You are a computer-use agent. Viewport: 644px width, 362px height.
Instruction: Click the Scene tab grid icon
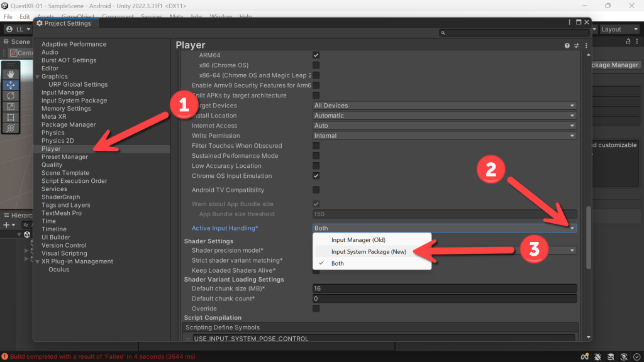pyautogui.click(x=6, y=41)
